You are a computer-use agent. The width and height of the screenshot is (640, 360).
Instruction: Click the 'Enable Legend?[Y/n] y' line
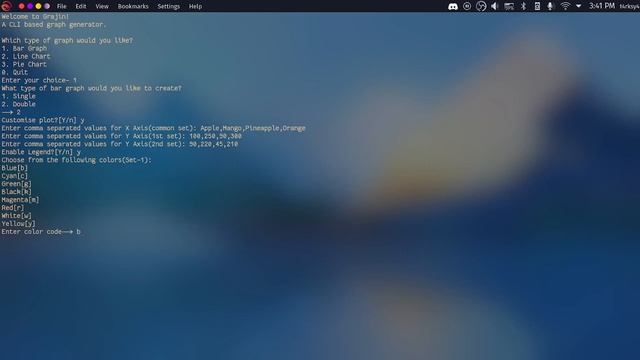(x=41, y=152)
